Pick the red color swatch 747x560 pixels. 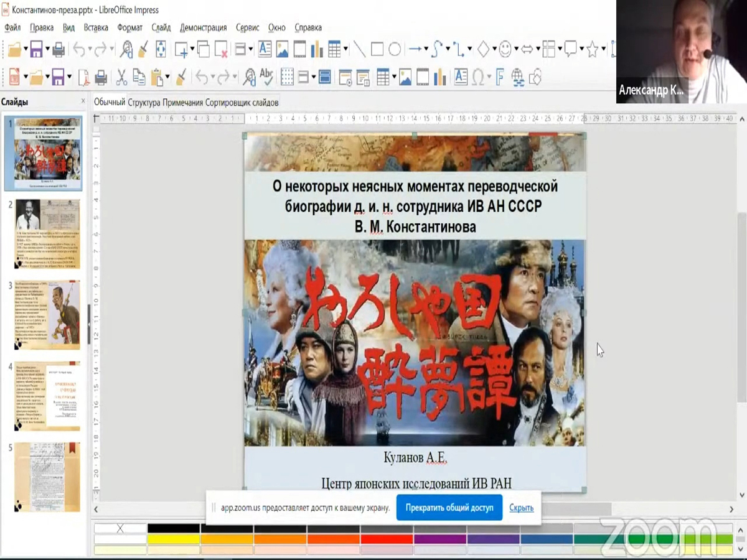point(387,539)
